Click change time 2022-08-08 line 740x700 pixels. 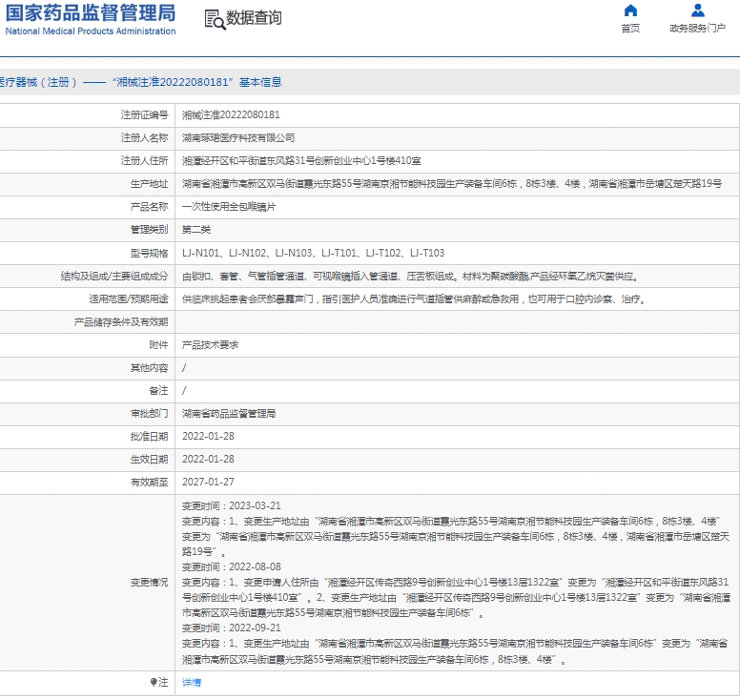click(231, 566)
